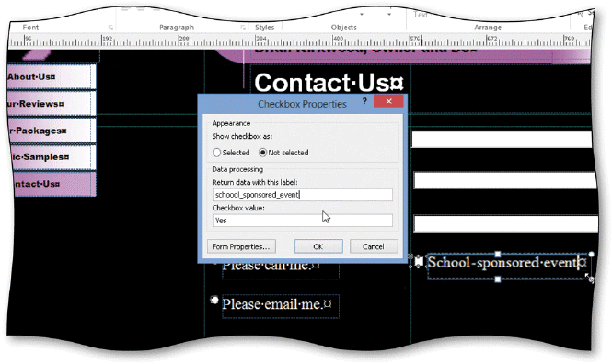Open the Reviews navigation button

pyautogui.click(x=52, y=104)
